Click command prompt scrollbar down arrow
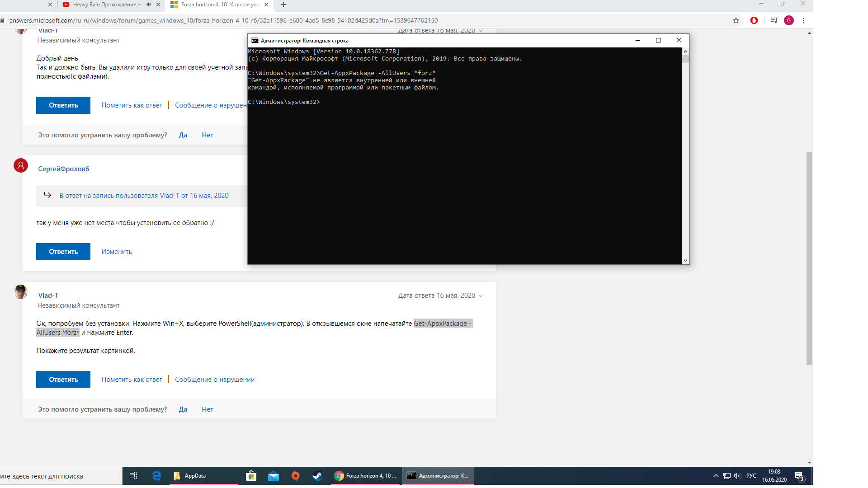The image size is (868, 488). (x=685, y=261)
